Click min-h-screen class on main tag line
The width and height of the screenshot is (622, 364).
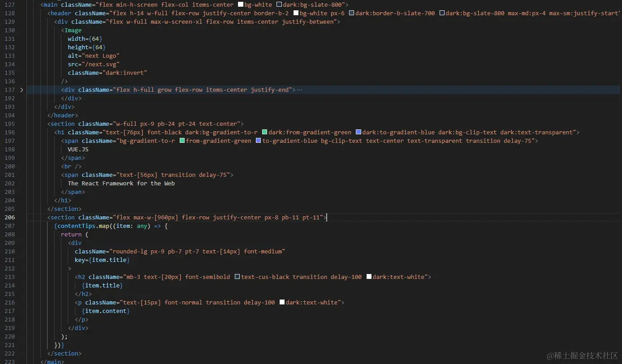click(x=137, y=5)
